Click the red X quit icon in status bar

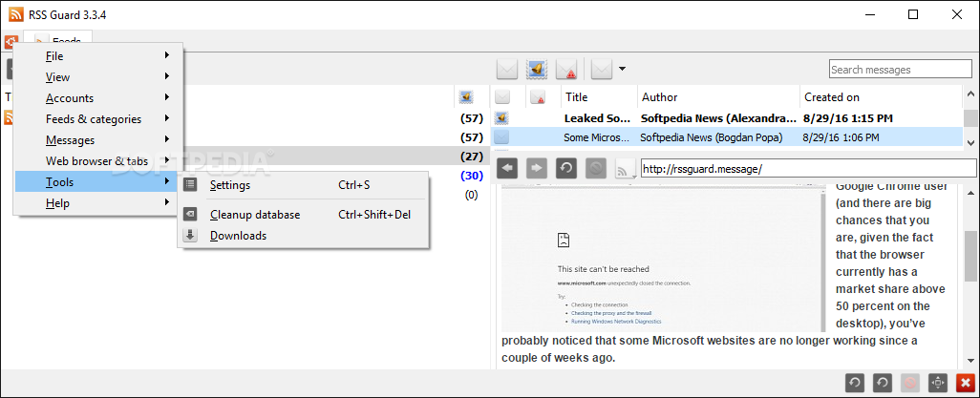[x=967, y=383]
